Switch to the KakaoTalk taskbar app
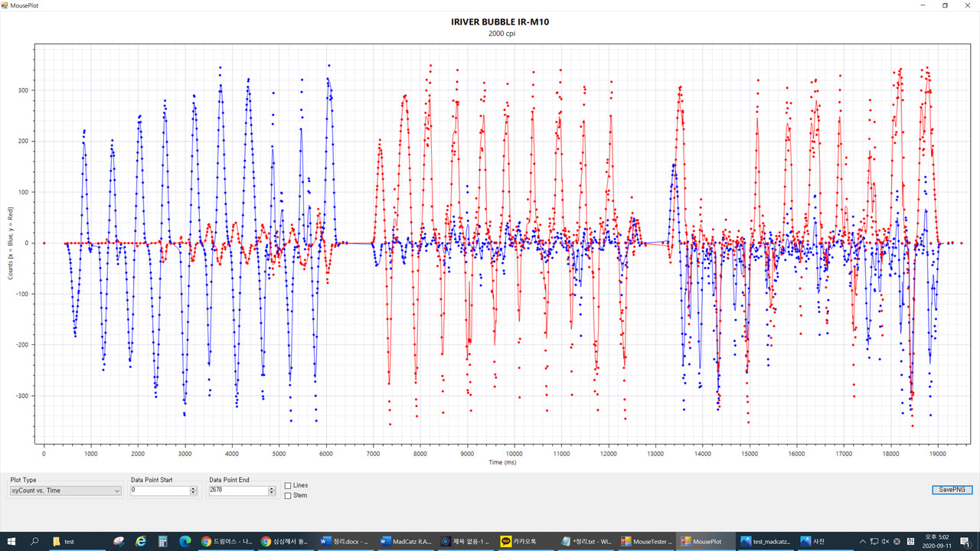 (x=523, y=541)
